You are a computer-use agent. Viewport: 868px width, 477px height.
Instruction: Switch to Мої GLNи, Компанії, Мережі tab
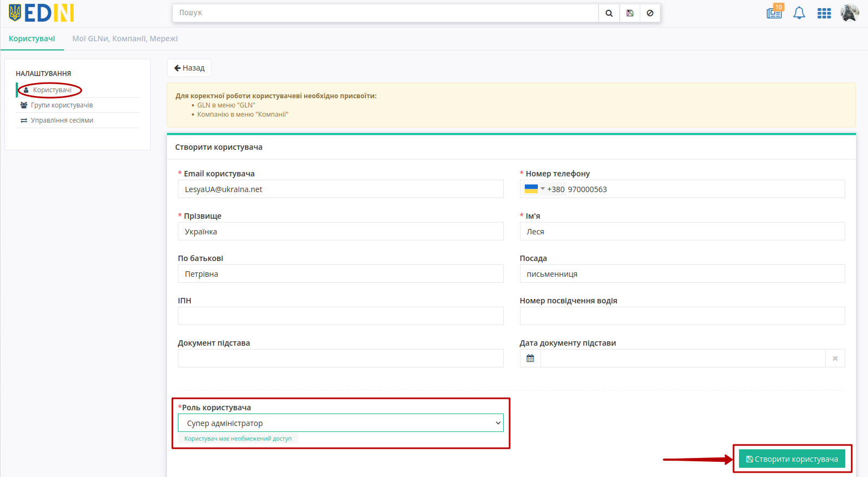point(125,39)
